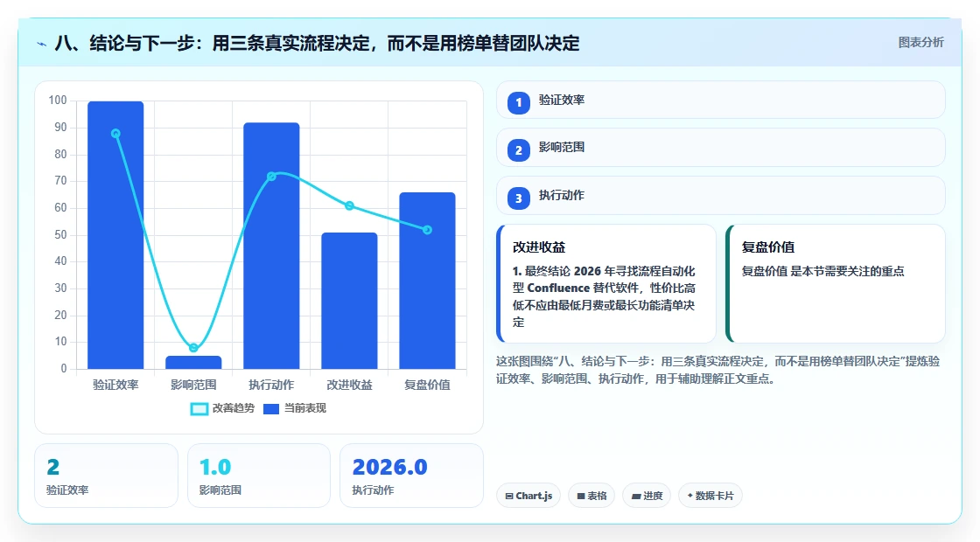Click the 改进收益 card
The height and width of the screenshot is (542, 980).
[x=606, y=283]
